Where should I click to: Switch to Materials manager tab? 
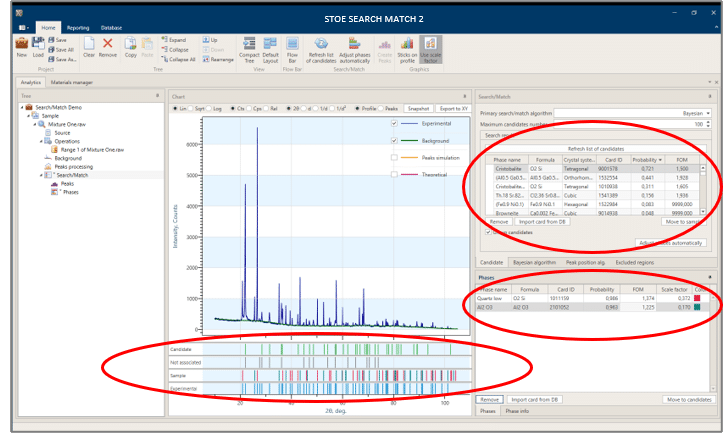tap(71, 83)
